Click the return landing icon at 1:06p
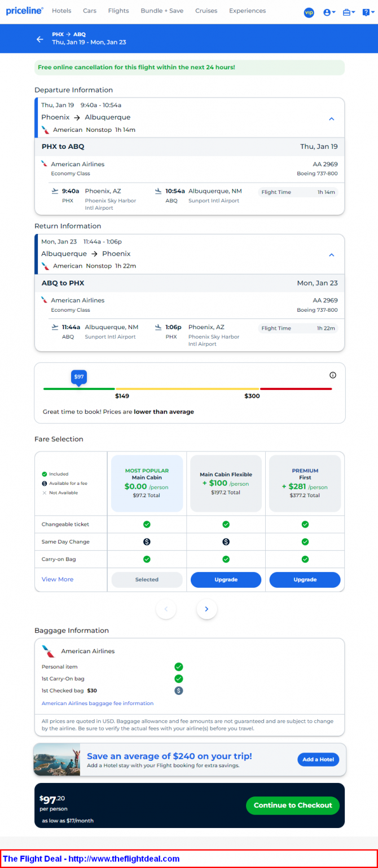Screen dimensions: 378x868 159,327
